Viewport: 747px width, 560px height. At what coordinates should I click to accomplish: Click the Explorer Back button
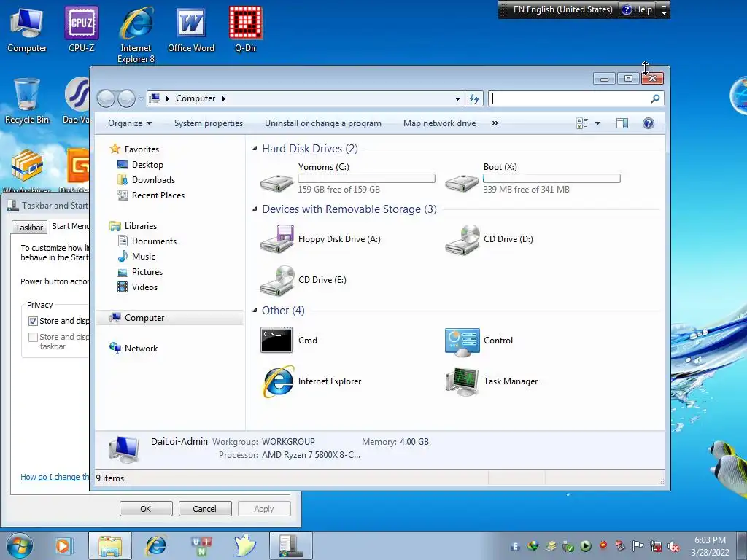pyautogui.click(x=106, y=98)
